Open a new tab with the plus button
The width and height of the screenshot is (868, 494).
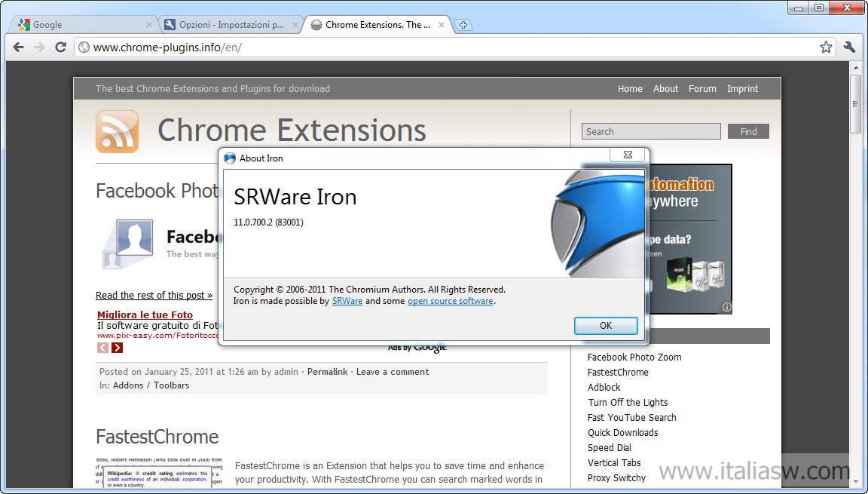tap(463, 25)
